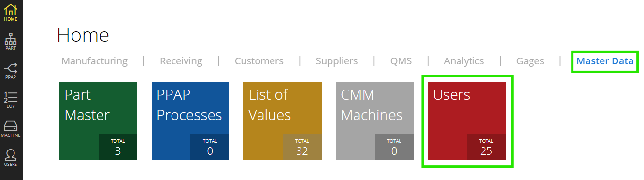View the Analytics tab
This screenshot has width=644, height=180.
[464, 61]
